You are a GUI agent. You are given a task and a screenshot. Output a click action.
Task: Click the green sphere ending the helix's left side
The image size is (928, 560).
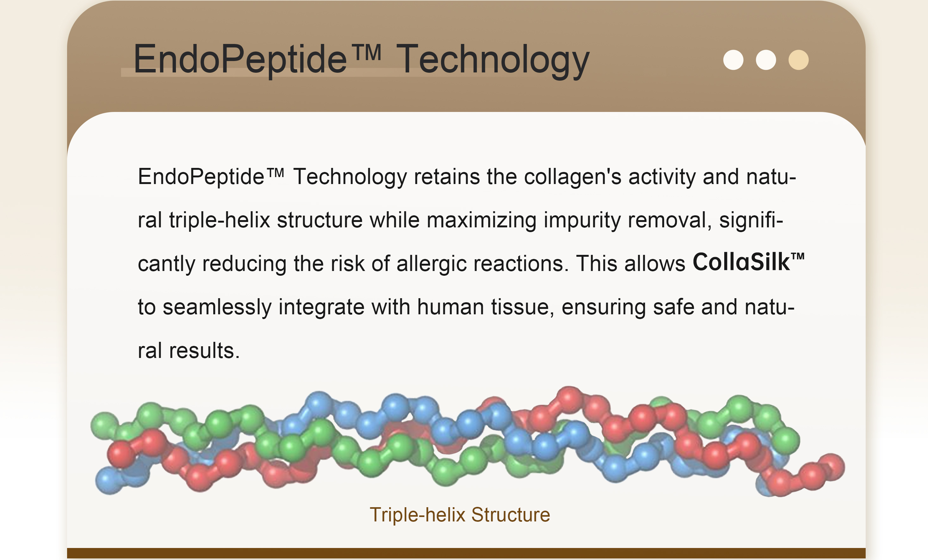(x=104, y=425)
